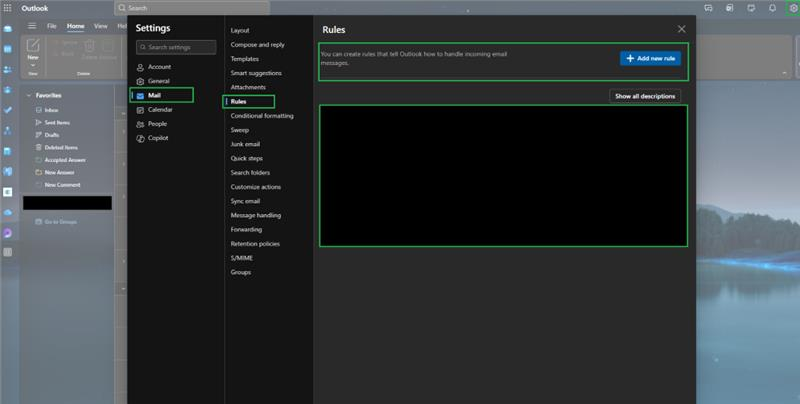
Task: Open Templates settings
Action: click(244, 59)
